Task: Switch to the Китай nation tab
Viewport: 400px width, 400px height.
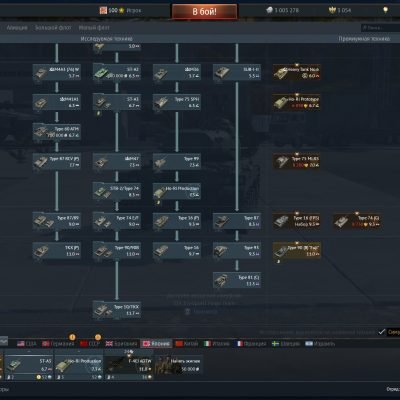Action: tap(187, 344)
